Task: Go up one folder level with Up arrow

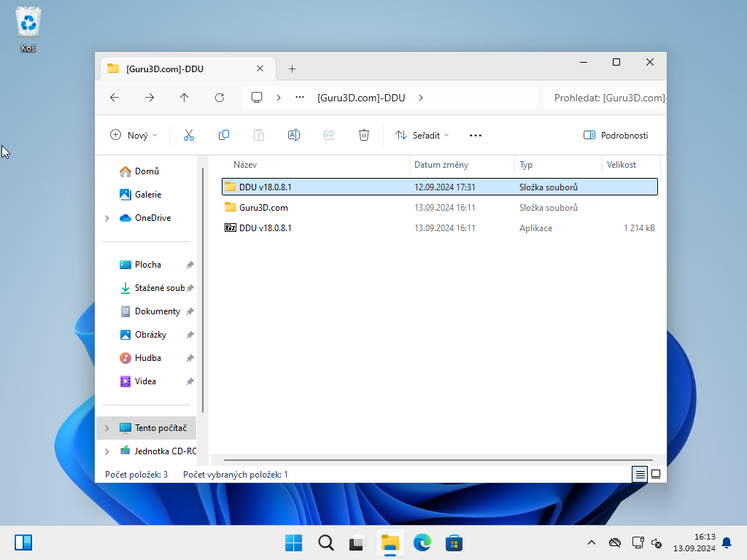Action: 185,98
